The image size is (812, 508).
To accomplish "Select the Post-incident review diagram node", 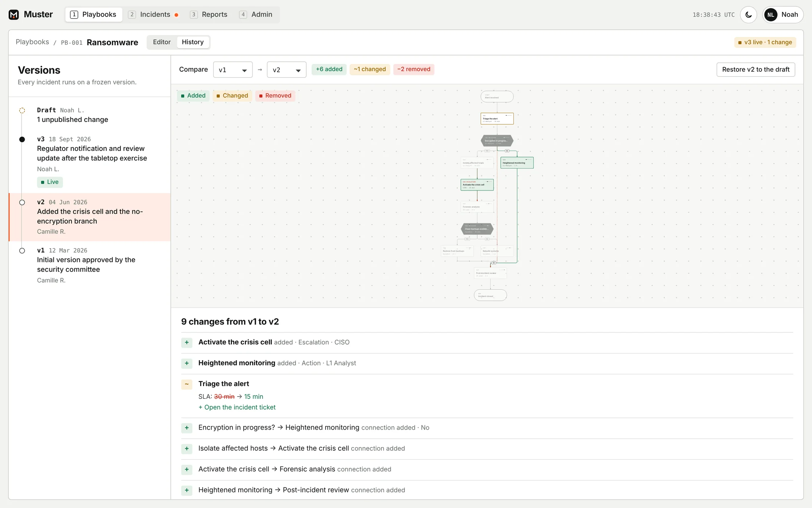I will click(490, 273).
